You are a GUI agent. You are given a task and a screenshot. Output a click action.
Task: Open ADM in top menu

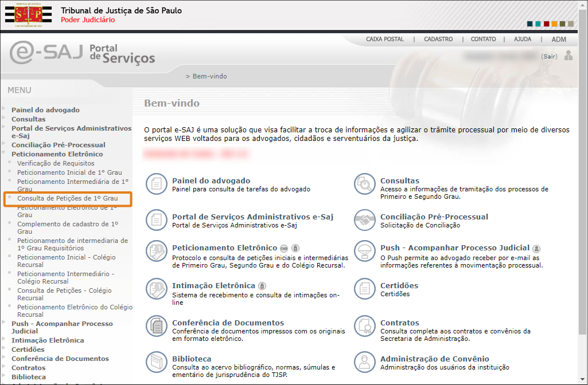coord(559,40)
